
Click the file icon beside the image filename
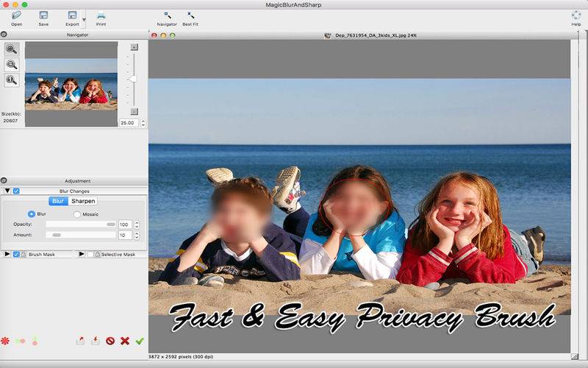pos(328,35)
